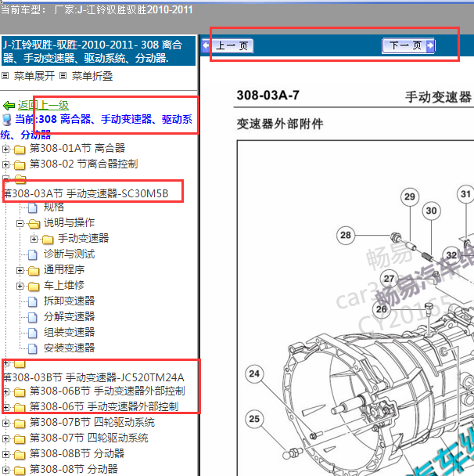Click part callout number 25 in diagram
The width and height of the screenshot is (474, 476).
(x=254, y=419)
